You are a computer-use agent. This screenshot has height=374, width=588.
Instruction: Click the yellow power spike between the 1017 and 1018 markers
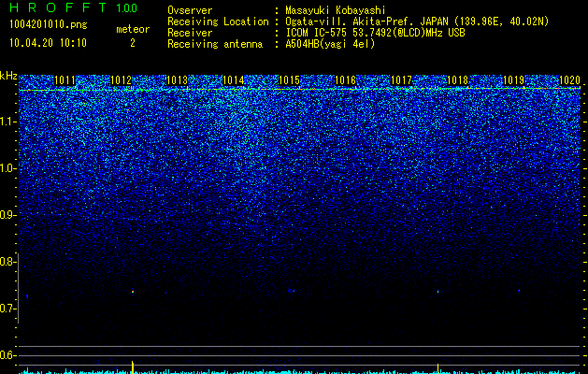pyautogui.click(x=438, y=368)
